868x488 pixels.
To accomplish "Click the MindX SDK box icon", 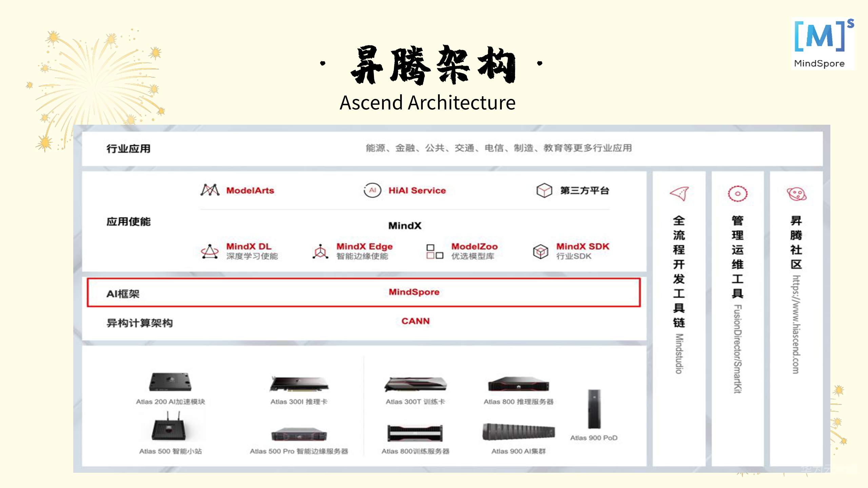I will (x=540, y=251).
